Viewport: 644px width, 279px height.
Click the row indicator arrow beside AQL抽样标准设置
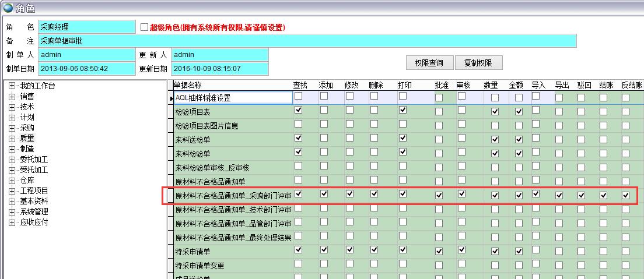click(170, 98)
